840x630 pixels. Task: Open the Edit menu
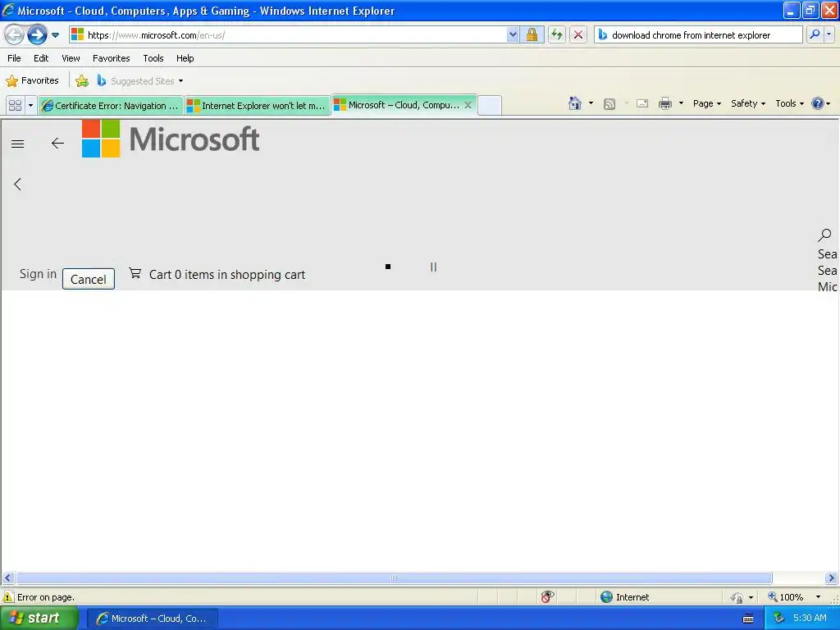tap(41, 58)
